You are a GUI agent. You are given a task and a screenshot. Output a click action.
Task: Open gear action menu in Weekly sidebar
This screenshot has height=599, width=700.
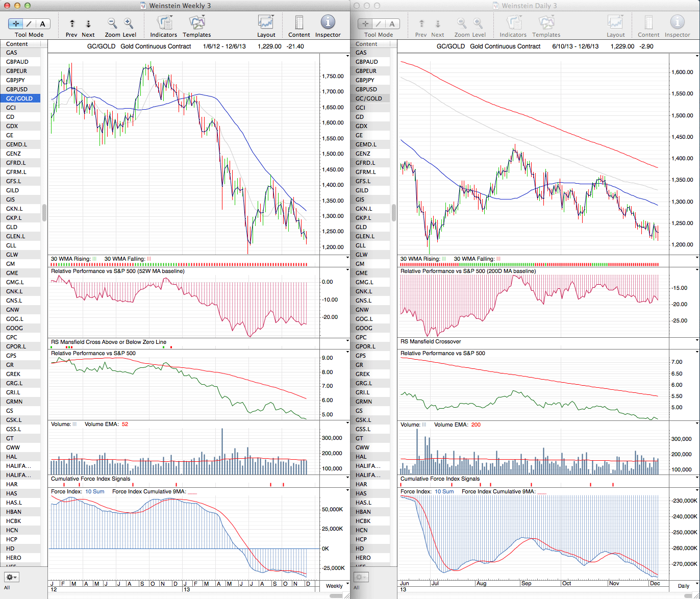pos(11,577)
